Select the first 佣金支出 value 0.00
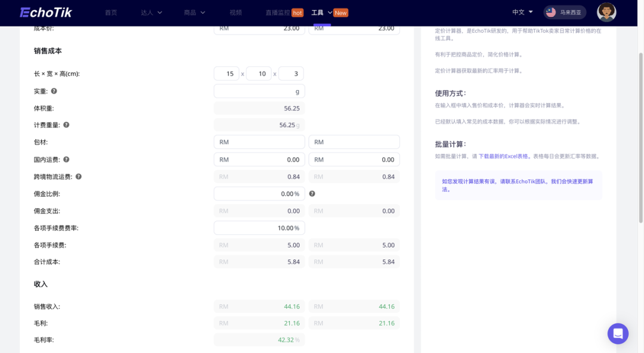The width and height of the screenshot is (644, 353). point(293,211)
